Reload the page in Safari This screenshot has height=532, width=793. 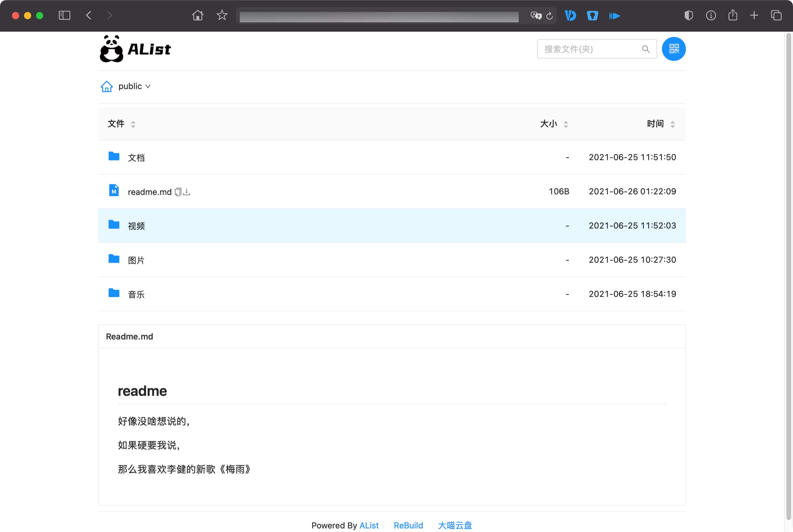[550, 15]
